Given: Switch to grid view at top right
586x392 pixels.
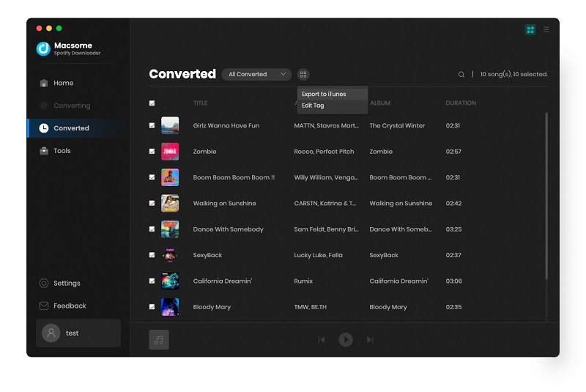Looking at the screenshot, I should (x=530, y=29).
